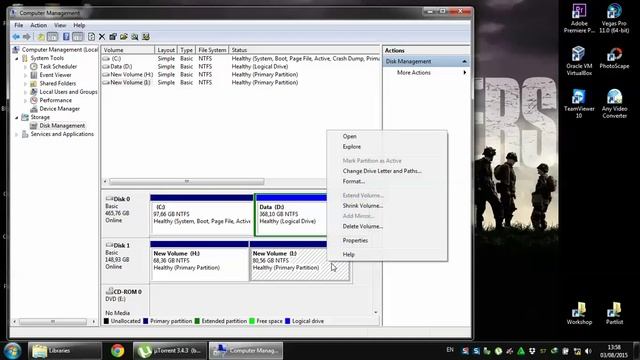Click the console tree horizontal scrollbar
Image resolution: width=640 pixels, height=360 pixels.
coord(53,322)
